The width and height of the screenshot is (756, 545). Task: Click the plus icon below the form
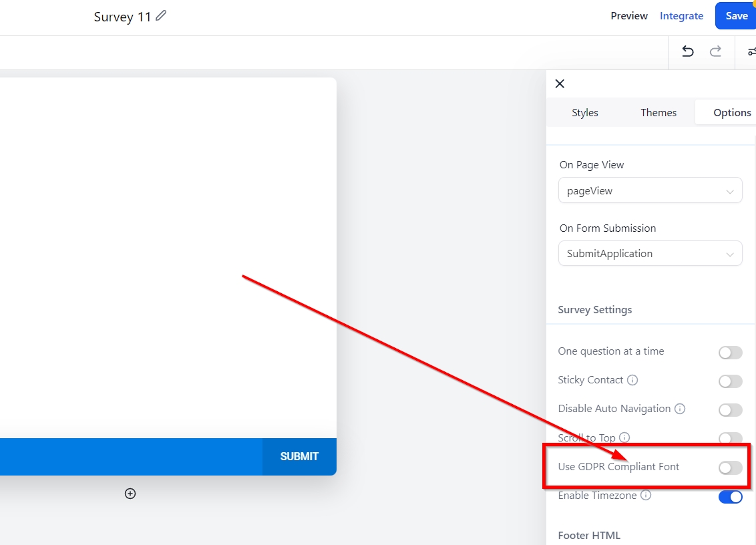(130, 494)
